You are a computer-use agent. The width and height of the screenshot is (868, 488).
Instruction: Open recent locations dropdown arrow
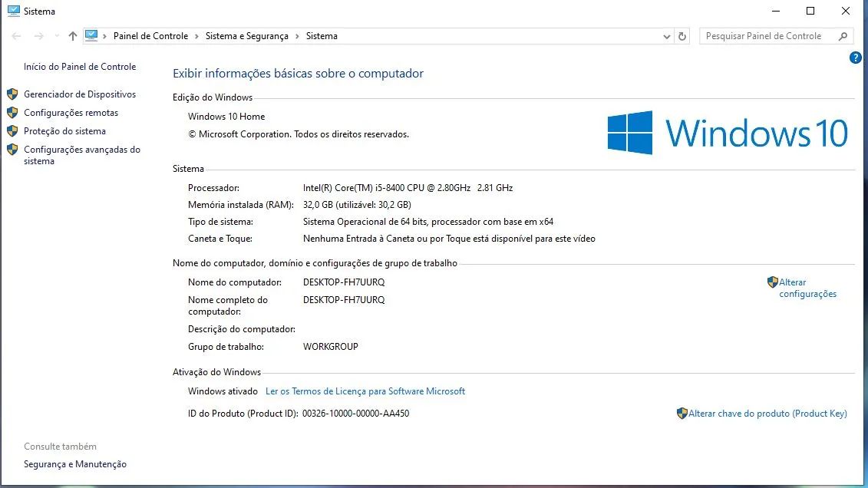[x=57, y=36]
